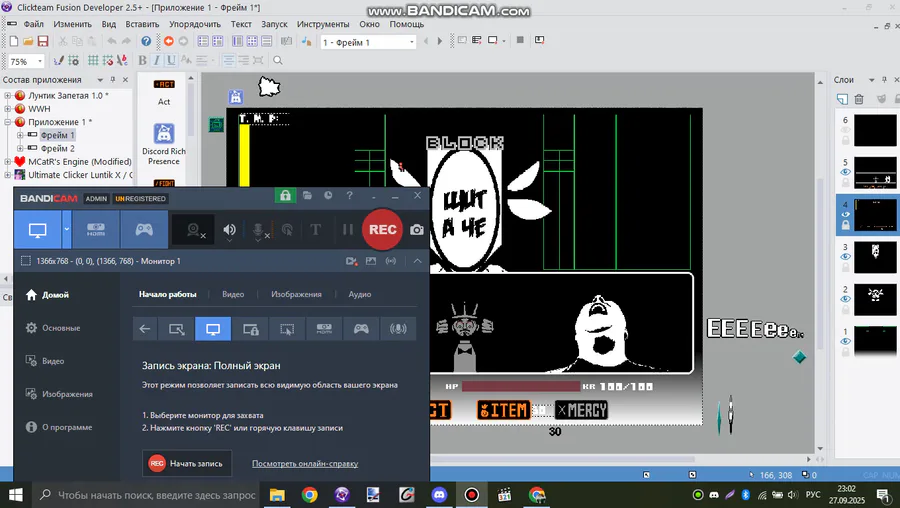The image size is (900, 508).
Task: Open the Вставить menu
Action: pos(142,24)
